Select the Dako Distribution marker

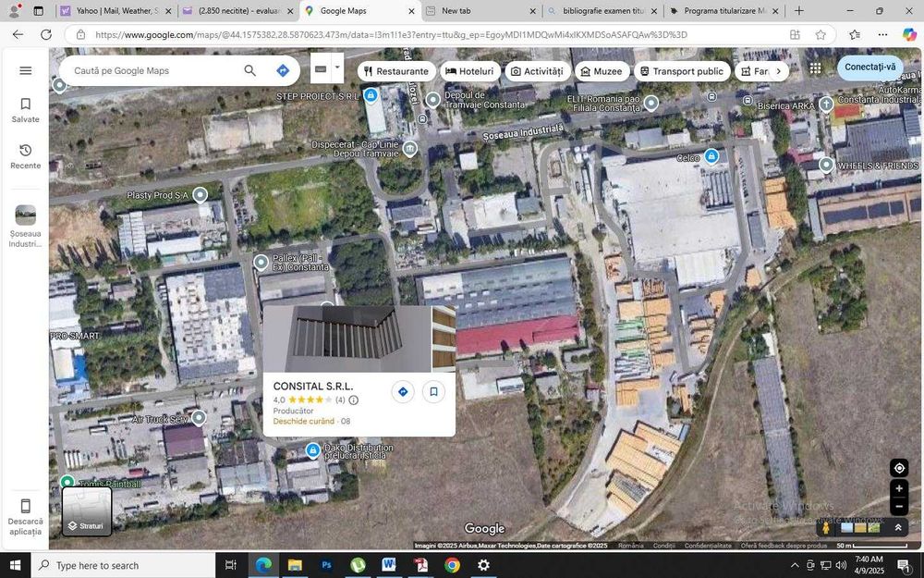coord(313,451)
